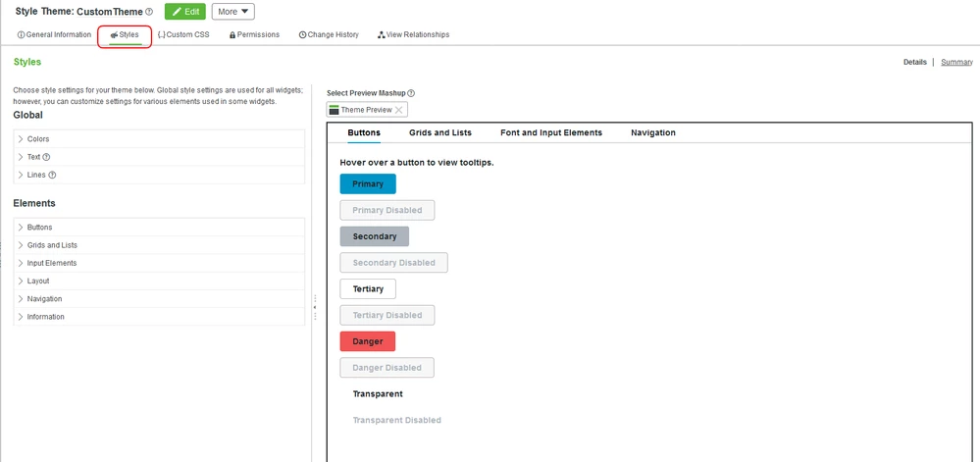
Task: Expand the Layout settings
Action: click(x=159, y=282)
